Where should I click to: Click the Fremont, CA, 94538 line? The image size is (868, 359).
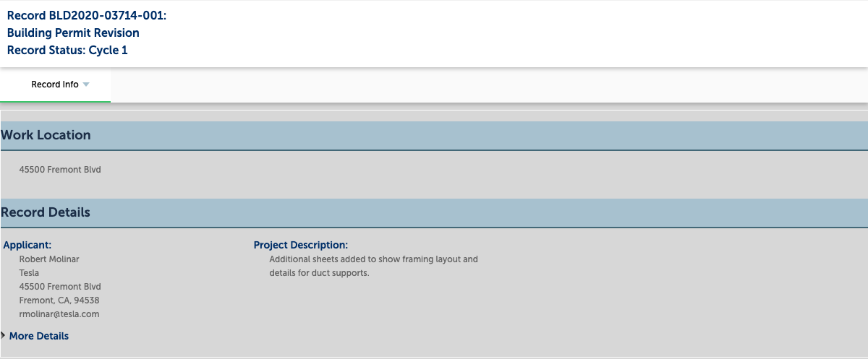pyautogui.click(x=59, y=300)
